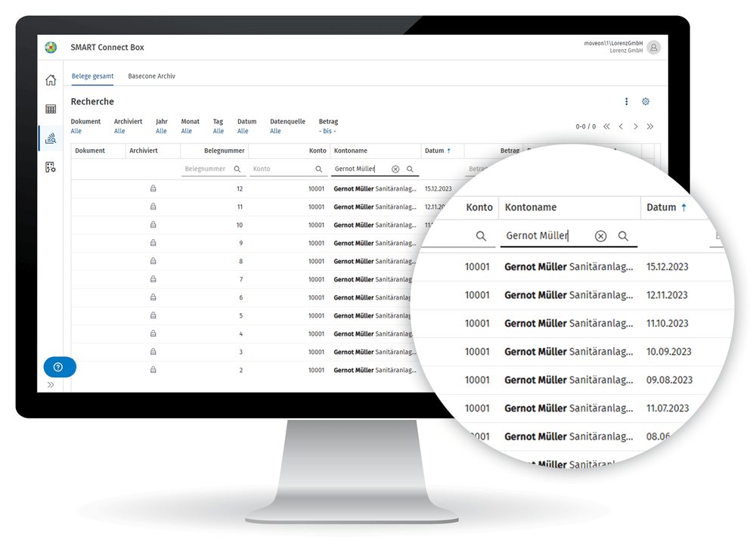The image size is (756, 559).
Task: Open the Monat filter dropdown
Action: [x=186, y=131]
